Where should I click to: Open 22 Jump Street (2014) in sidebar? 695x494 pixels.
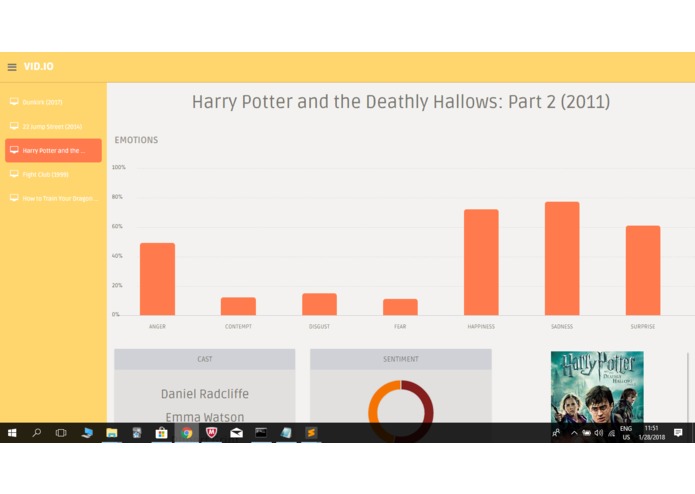[52, 126]
